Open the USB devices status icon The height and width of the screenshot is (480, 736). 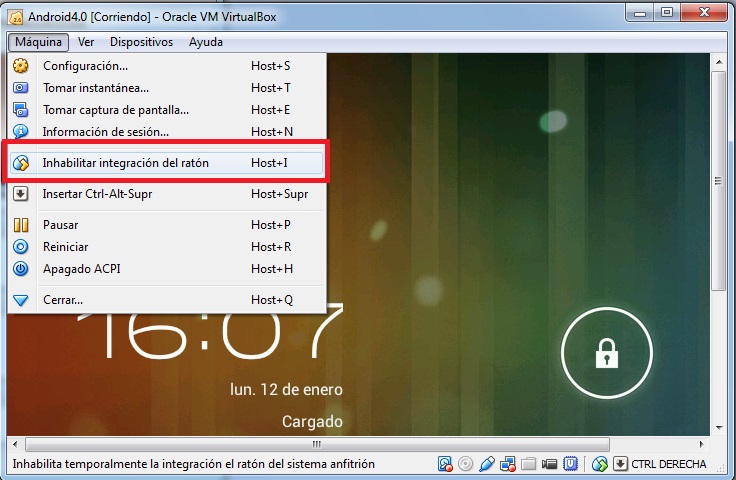point(487,464)
